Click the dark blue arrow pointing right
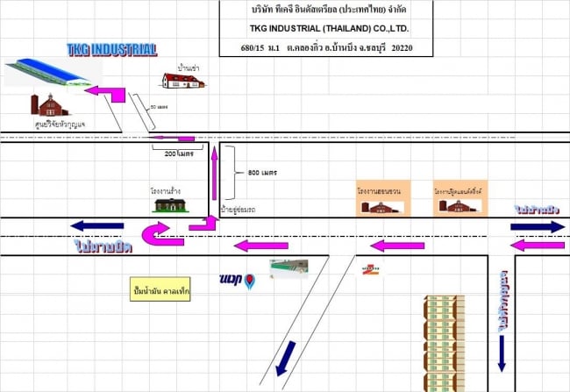This screenshot has width=570, height=392. click(538, 226)
